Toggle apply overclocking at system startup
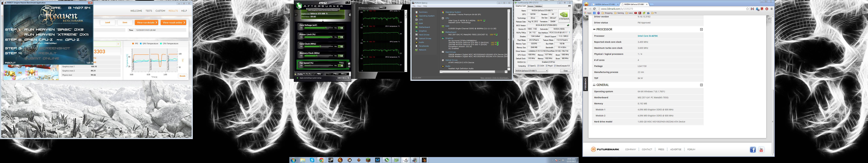868x163 pixels. coord(297,78)
